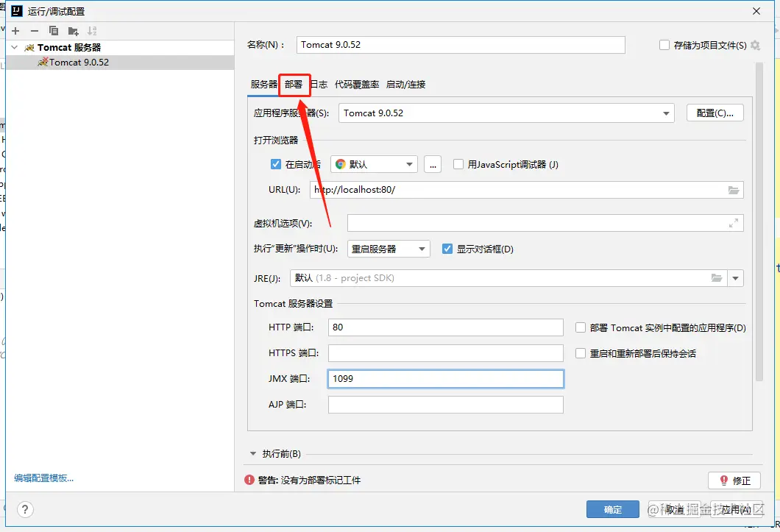Viewport: 780px width, 532px height.
Task: Click 应用 apply button
Action: click(x=737, y=510)
